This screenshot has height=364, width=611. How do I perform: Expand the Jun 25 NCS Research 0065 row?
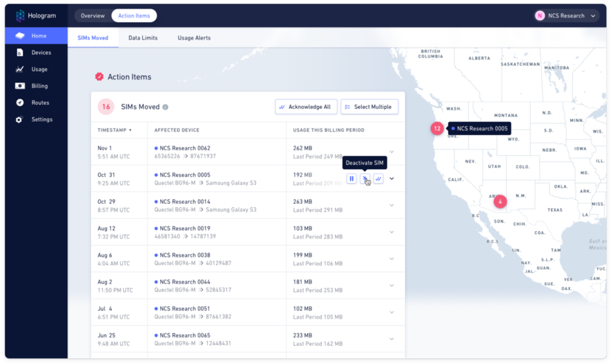[392, 339]
